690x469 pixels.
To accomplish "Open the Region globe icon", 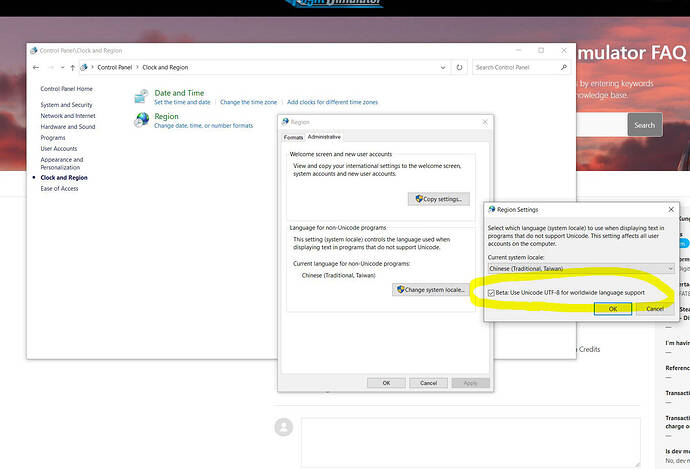I will tap(142, 119).
